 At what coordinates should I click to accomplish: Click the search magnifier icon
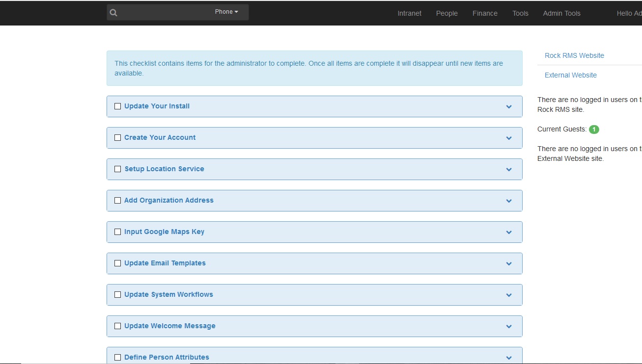tap(113, 13)
